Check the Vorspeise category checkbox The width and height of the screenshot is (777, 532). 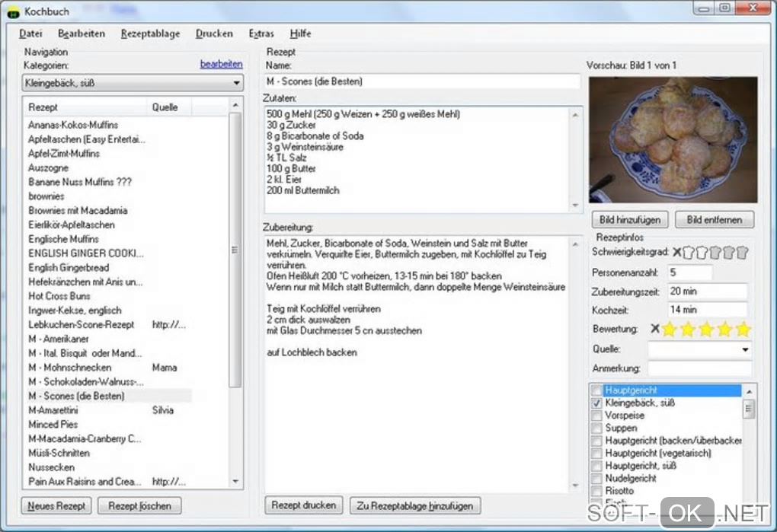point(596,416)
